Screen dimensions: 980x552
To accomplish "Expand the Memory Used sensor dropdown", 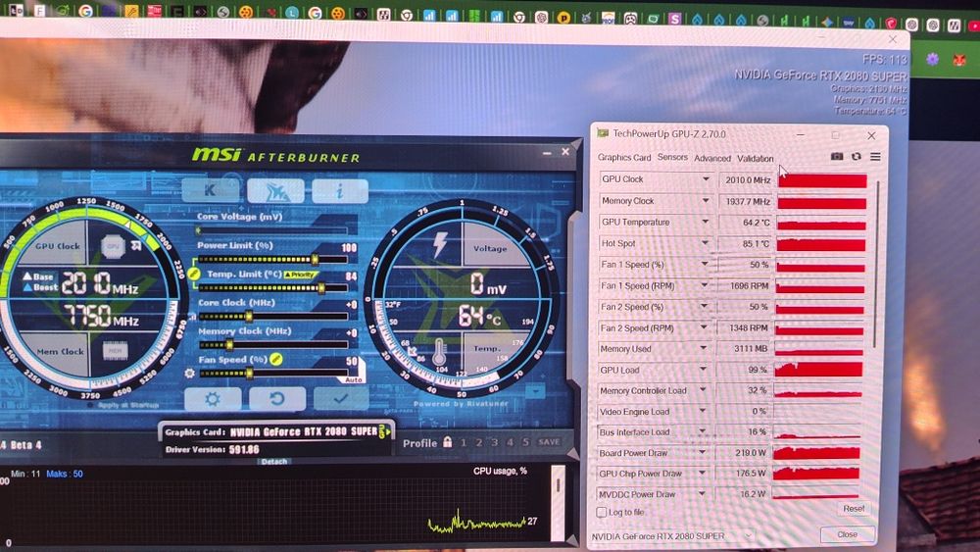I will [703, 348].
